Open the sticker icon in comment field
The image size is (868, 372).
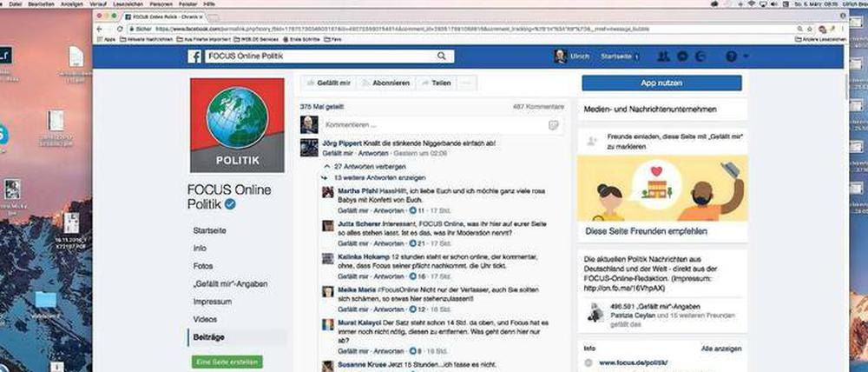pos(553,125)
